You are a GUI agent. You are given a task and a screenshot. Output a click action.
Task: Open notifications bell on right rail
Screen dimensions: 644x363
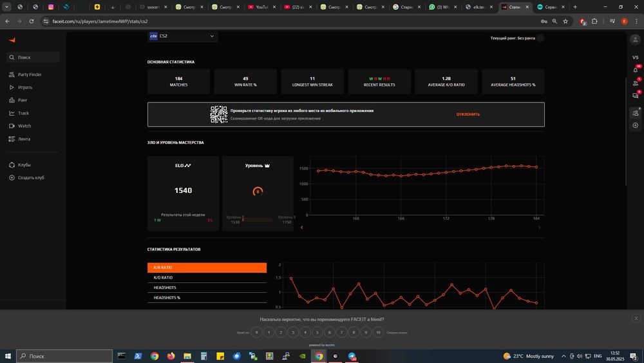point(636,70)
